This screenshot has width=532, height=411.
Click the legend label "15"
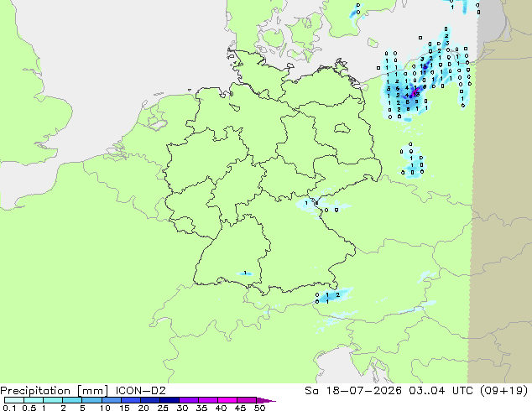[x=124, y=408]
